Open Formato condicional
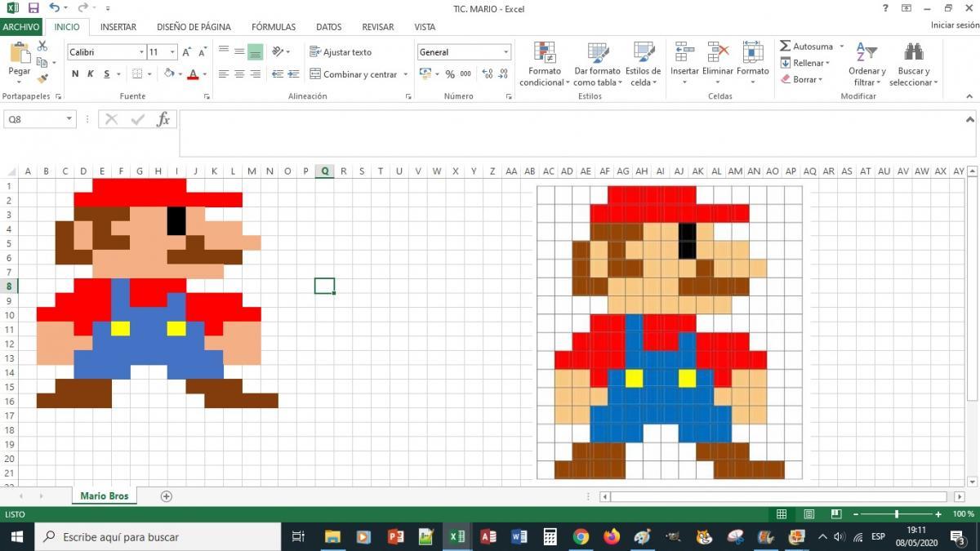 545,64
